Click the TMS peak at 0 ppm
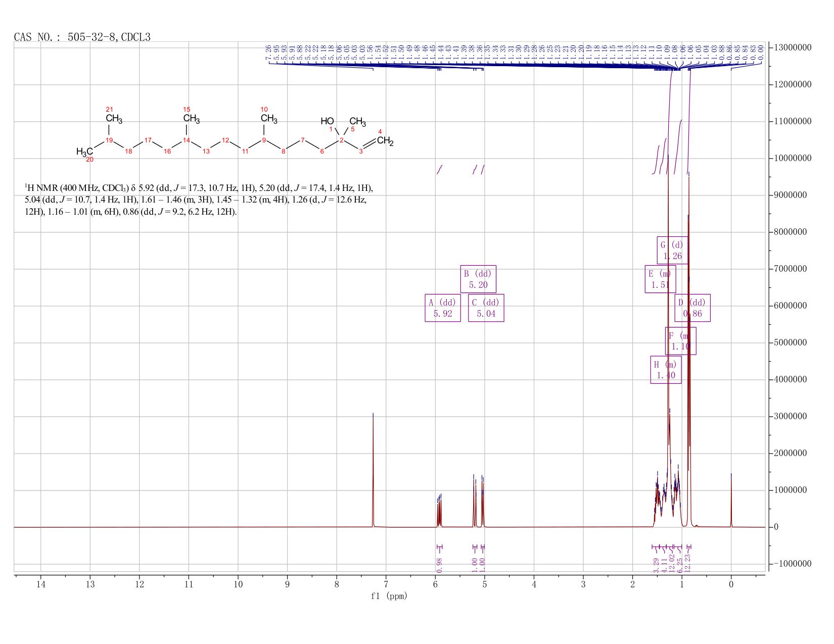Image resolution: width=834 pixels, height=644 pixels. click(x=731, y=500)
